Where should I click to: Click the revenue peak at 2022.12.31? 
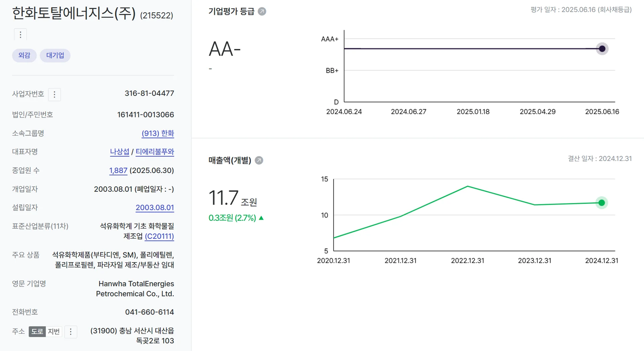[468, 186]
